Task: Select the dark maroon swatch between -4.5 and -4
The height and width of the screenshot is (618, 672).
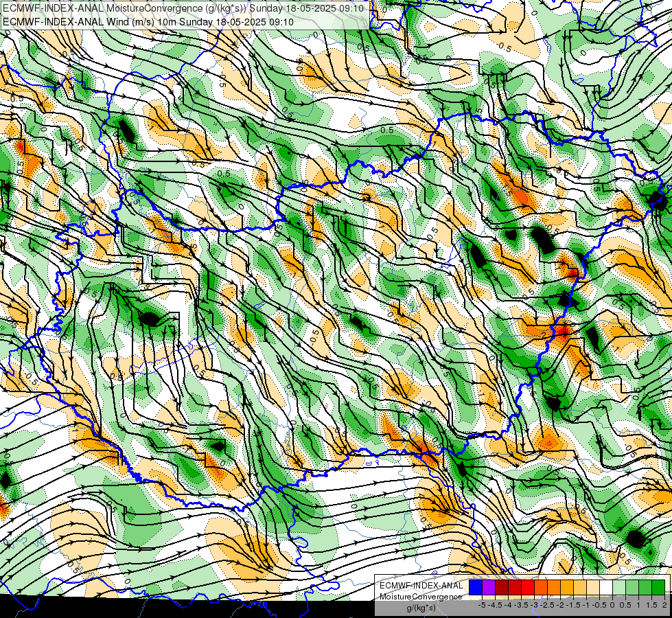Action: click(x=502, y=587)
